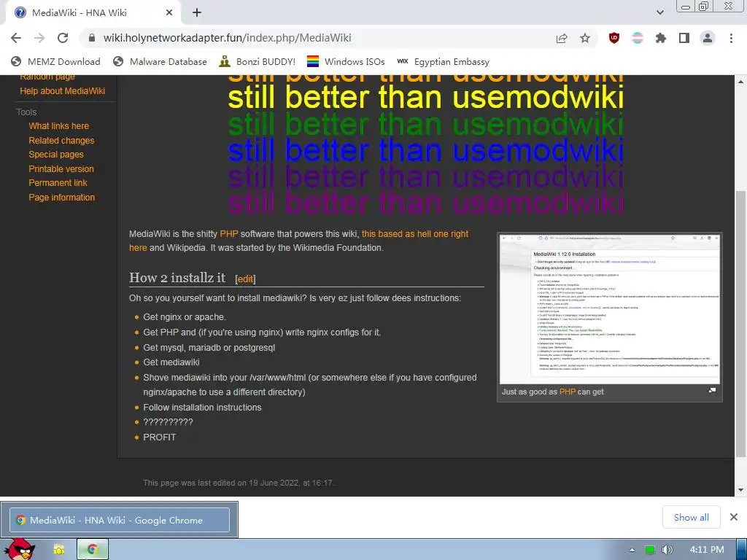
Task: Open the Printable version link
Action: [61, 169]
